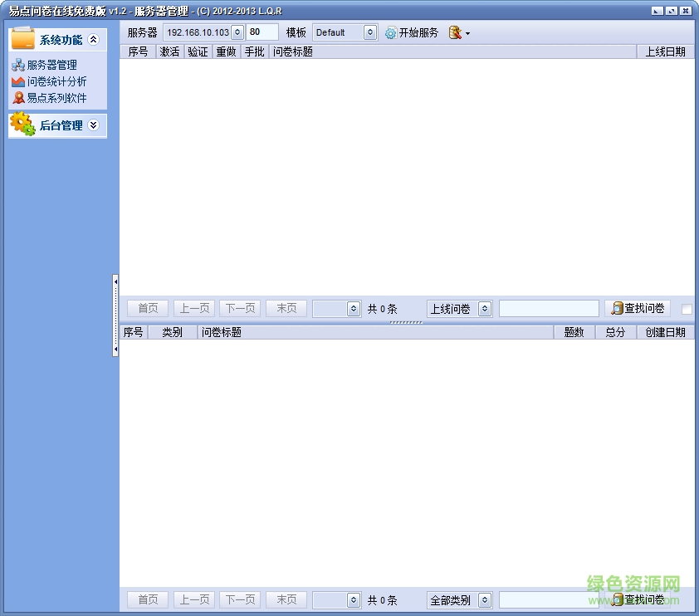699x616 pixels.
Task: Click the 激活 column header
Action: coord(169,51)
